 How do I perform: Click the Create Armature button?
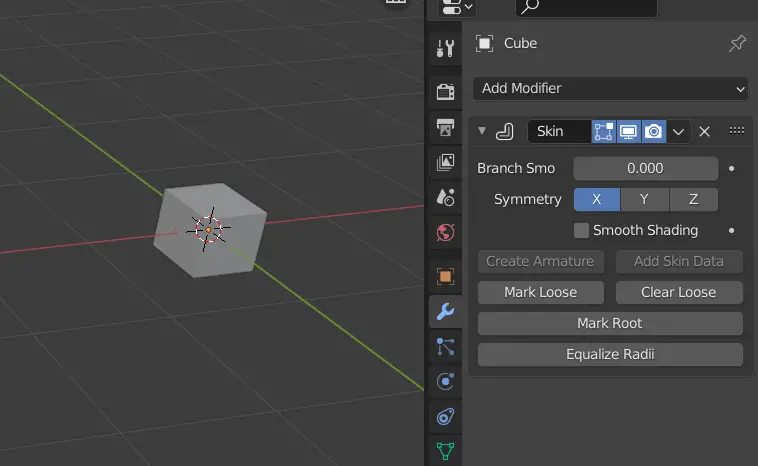click(540, 261)
